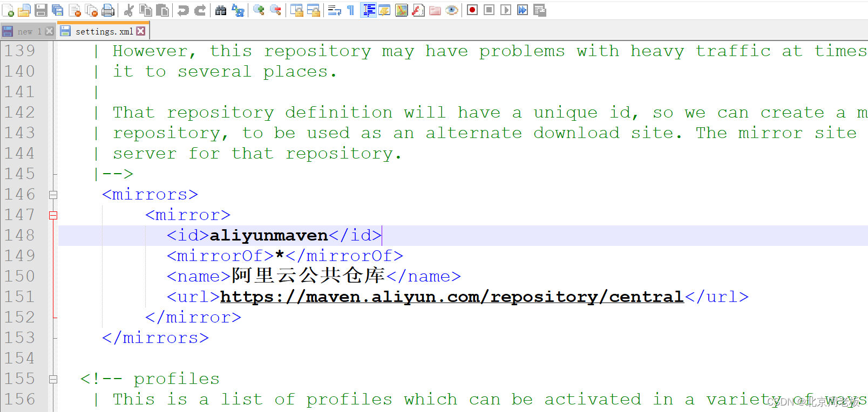Play back the recorded macro
Image resolution: width=868 pixels, height=412 pixels.
[506, 10]
